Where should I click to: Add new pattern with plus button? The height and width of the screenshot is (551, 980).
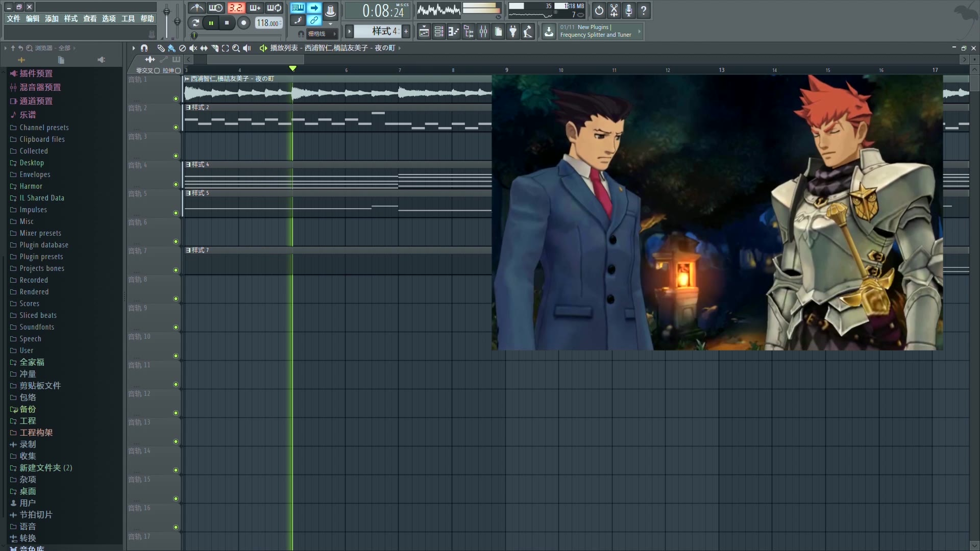pyautogui.click(x=406, y=32)
